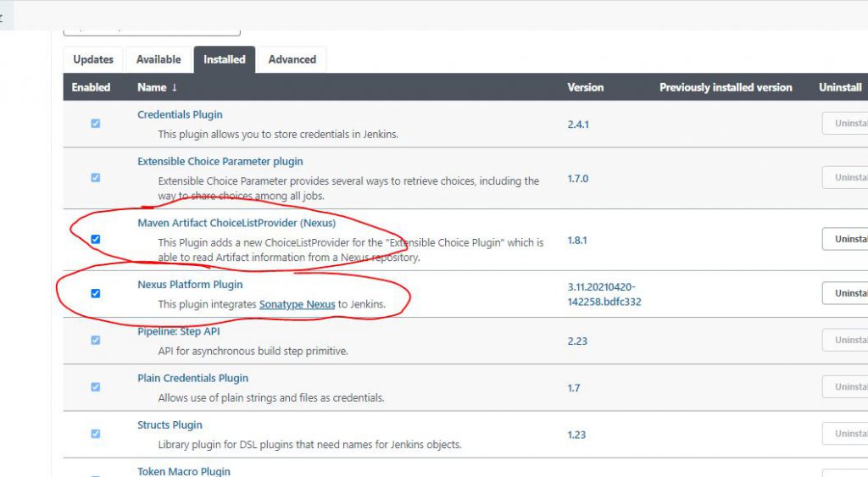Sort the table by Name column
This screenshot has width=868, height=477.
click(x=157, y=87)
